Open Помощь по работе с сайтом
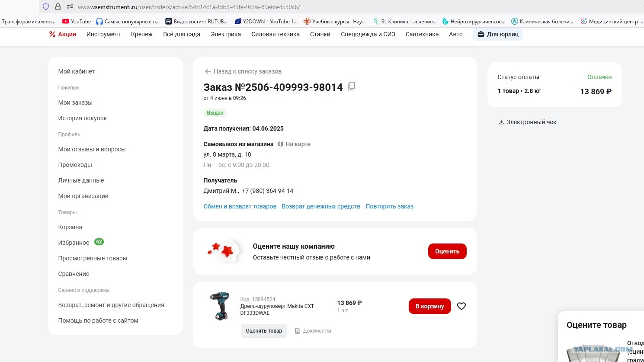This screenshot has width=644, height=362. pyautogui.click(x=98, y=320)
